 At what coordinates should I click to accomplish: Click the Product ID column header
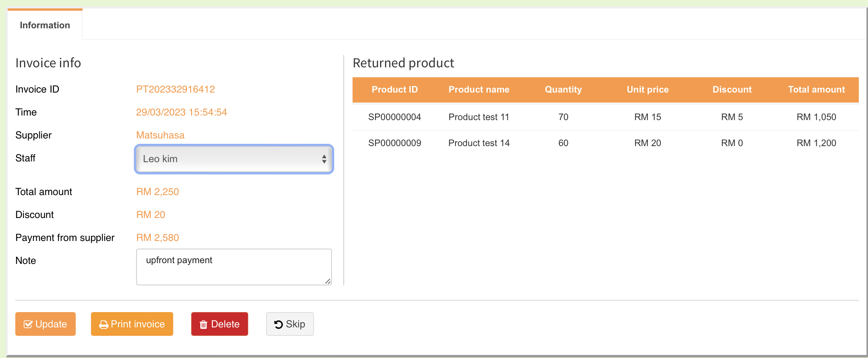click(394, 89)
